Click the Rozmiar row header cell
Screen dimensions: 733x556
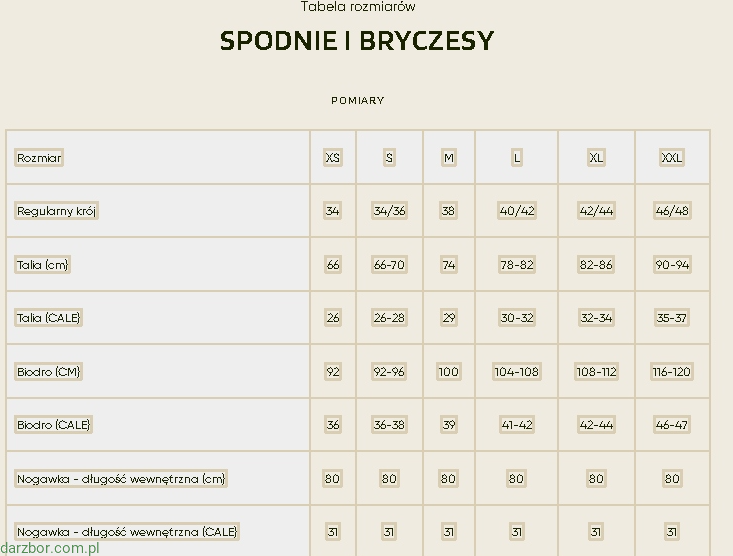(40, 158)
